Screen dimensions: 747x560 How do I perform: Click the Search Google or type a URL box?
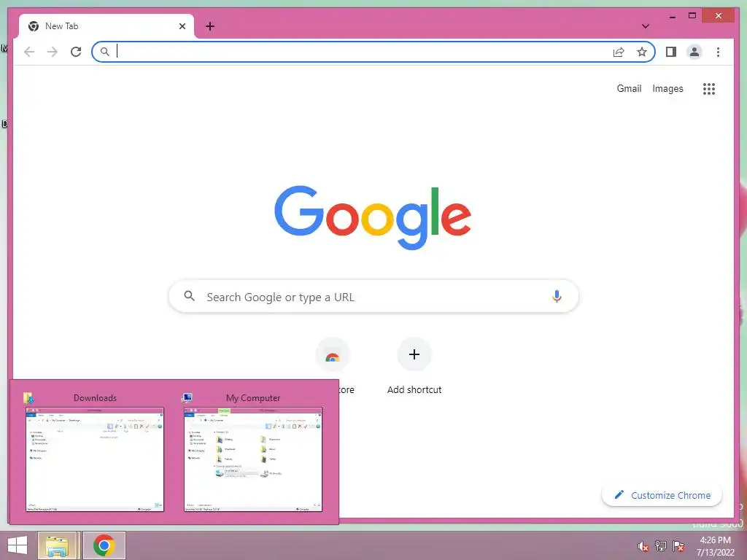373,296
